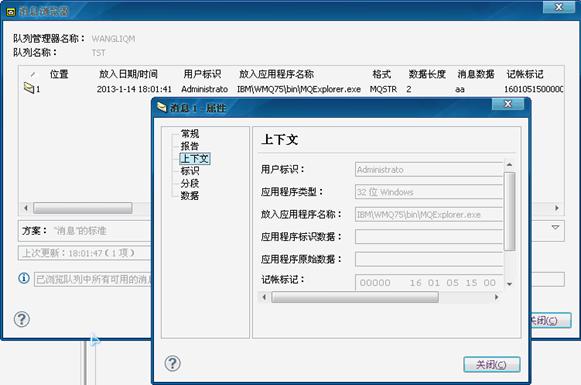
Task: Click the 放入应用程序名称 field in properties
Action: [429, 214]
